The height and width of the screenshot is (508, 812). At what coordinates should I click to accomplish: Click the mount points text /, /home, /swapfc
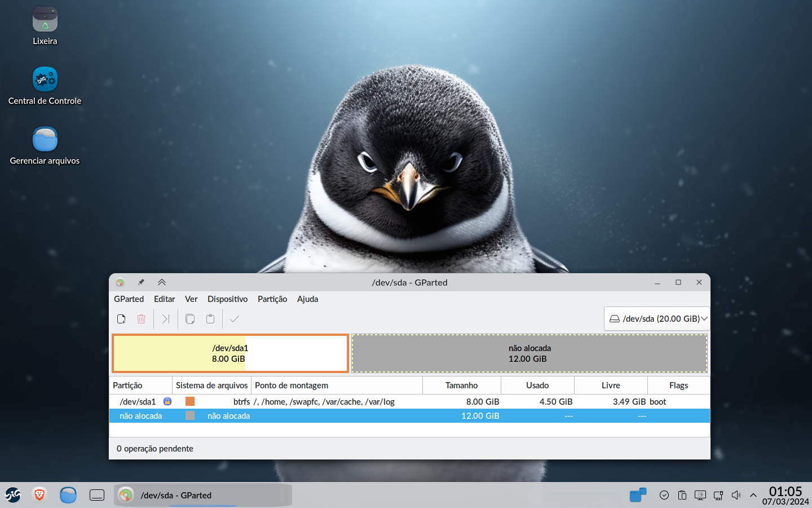[x=324, y=401]
